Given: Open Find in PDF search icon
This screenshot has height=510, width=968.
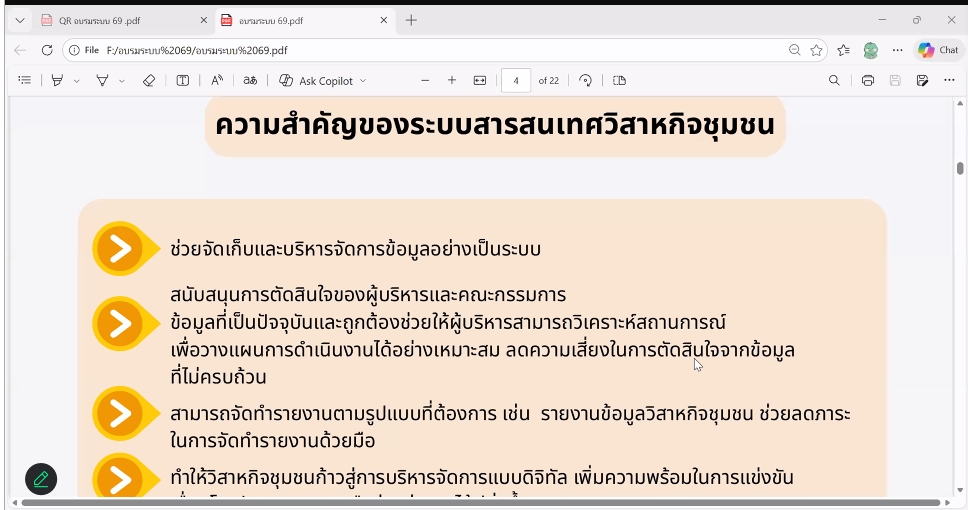Looking at the screenshot, I should click(835, 80).
